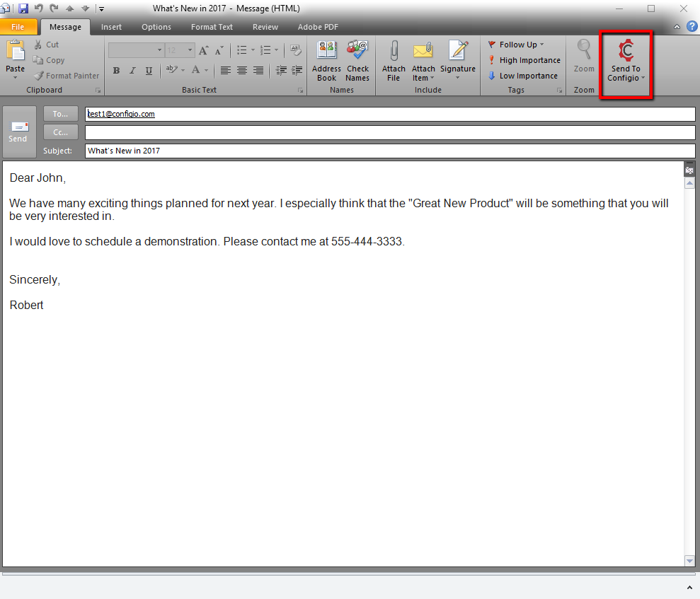Center the paragraph text

tap(242, 71)
